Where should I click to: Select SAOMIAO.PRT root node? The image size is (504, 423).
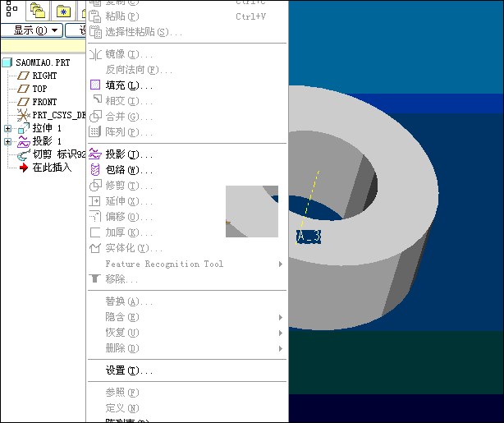(x=43, y=62)
